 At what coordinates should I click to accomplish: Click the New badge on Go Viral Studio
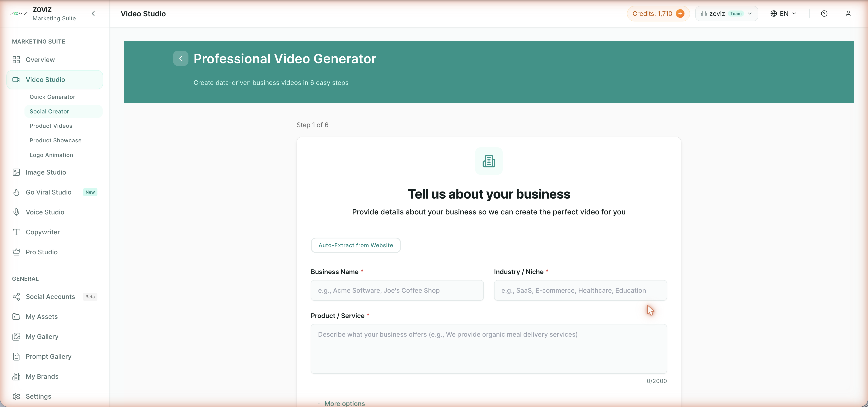point(90,192)
